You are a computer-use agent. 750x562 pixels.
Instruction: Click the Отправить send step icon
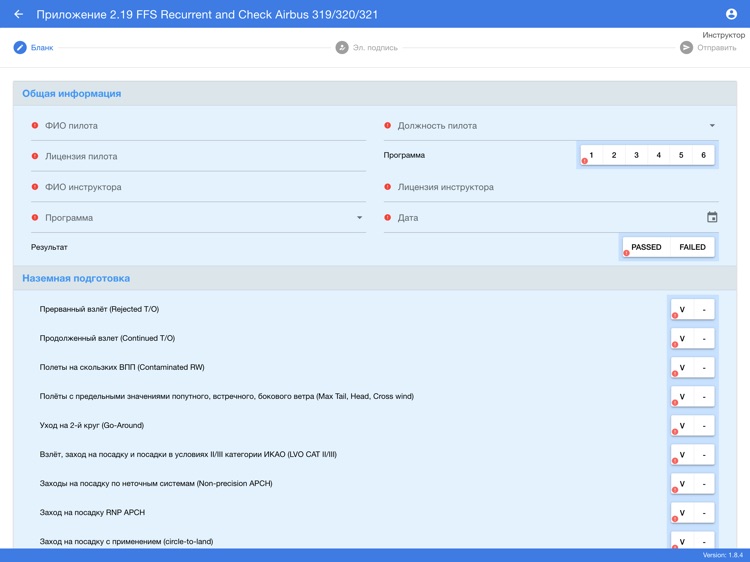[x=686, y=48]
